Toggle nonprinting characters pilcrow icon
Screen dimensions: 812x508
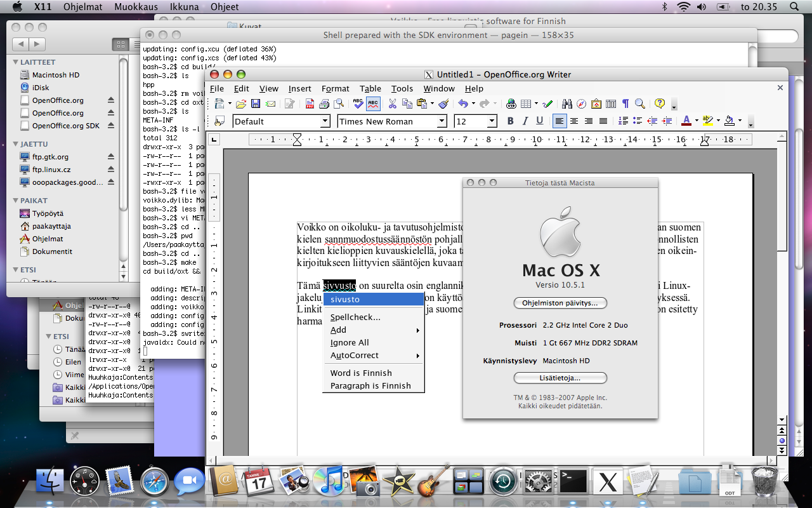[x=625, y=104]
